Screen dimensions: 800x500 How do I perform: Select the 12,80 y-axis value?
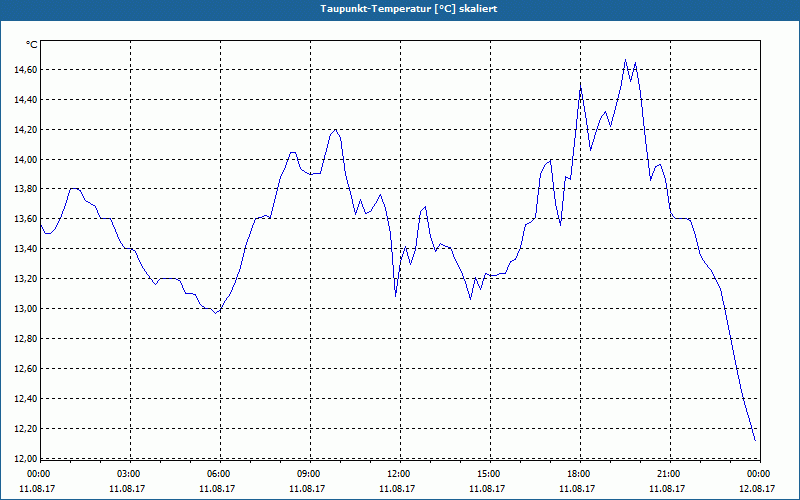(x=25, y=339)
